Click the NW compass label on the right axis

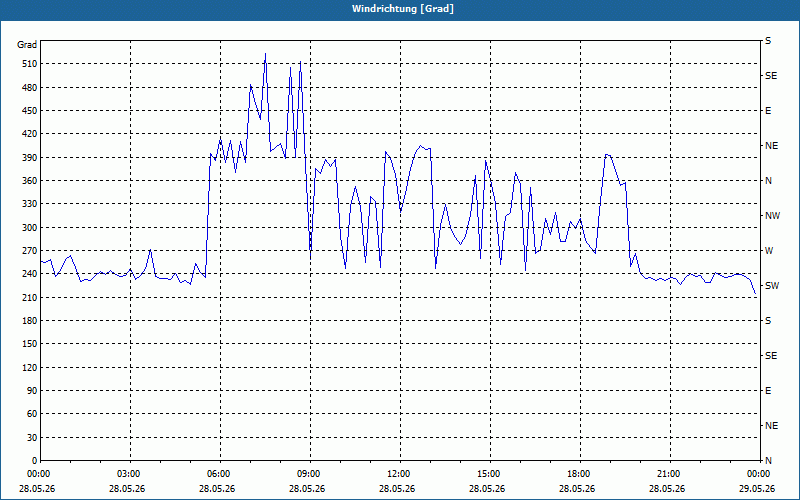[x=772, y=216]
